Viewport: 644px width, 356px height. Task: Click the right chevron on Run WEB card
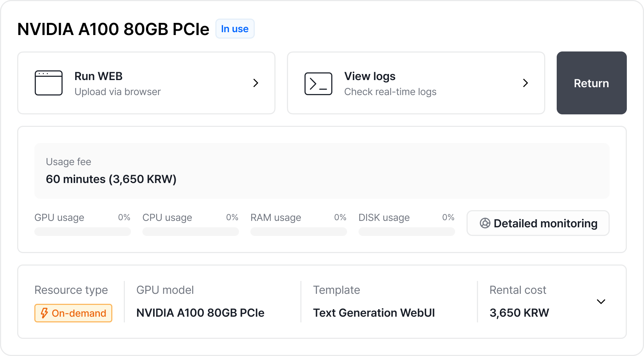255,83
